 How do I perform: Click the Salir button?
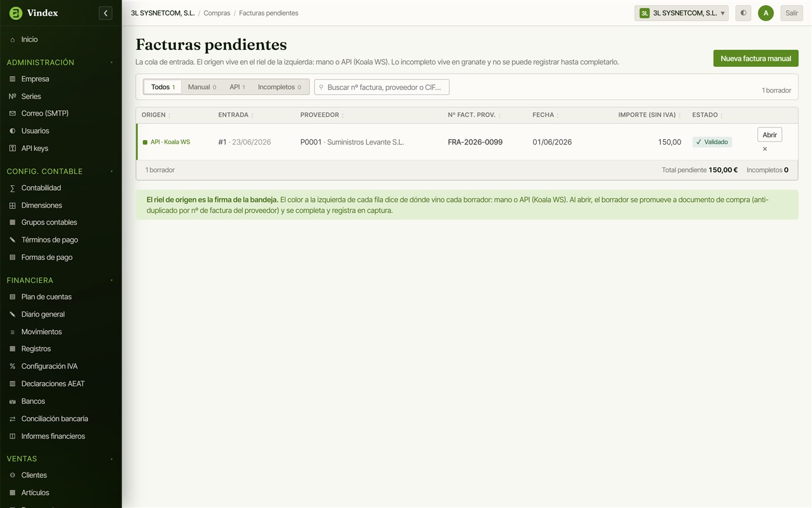point(792,13)
